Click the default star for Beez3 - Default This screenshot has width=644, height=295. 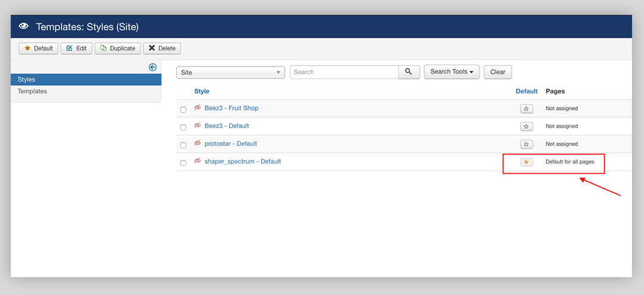(x=526, y=127)
